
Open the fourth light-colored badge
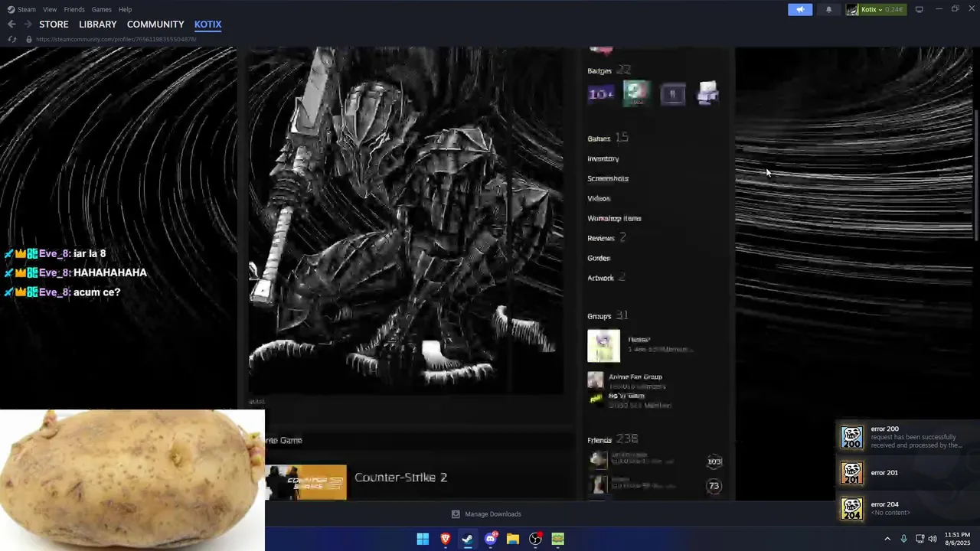708,93
